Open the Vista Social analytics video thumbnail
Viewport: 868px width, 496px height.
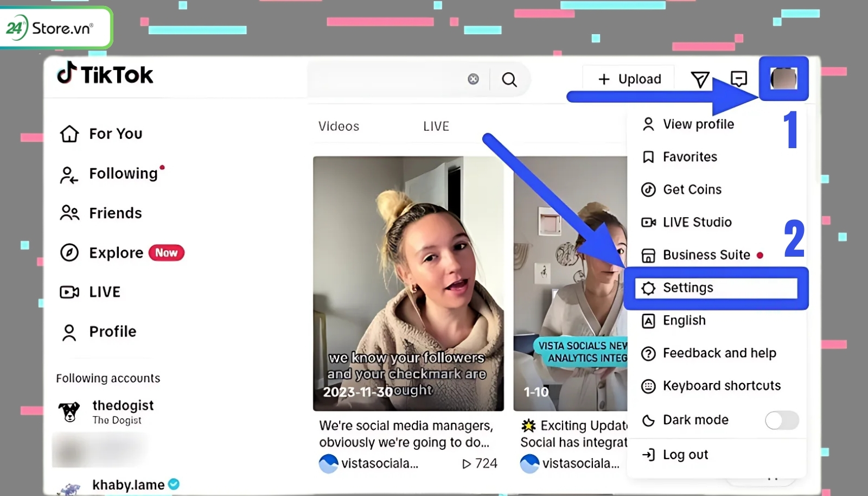[x=570, y=283]
